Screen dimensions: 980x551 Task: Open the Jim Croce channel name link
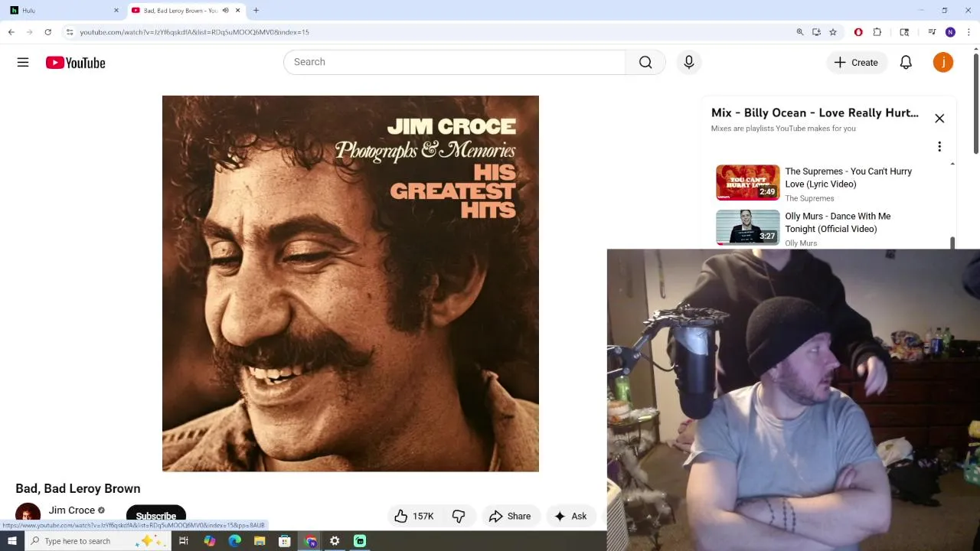pos(72,510)
